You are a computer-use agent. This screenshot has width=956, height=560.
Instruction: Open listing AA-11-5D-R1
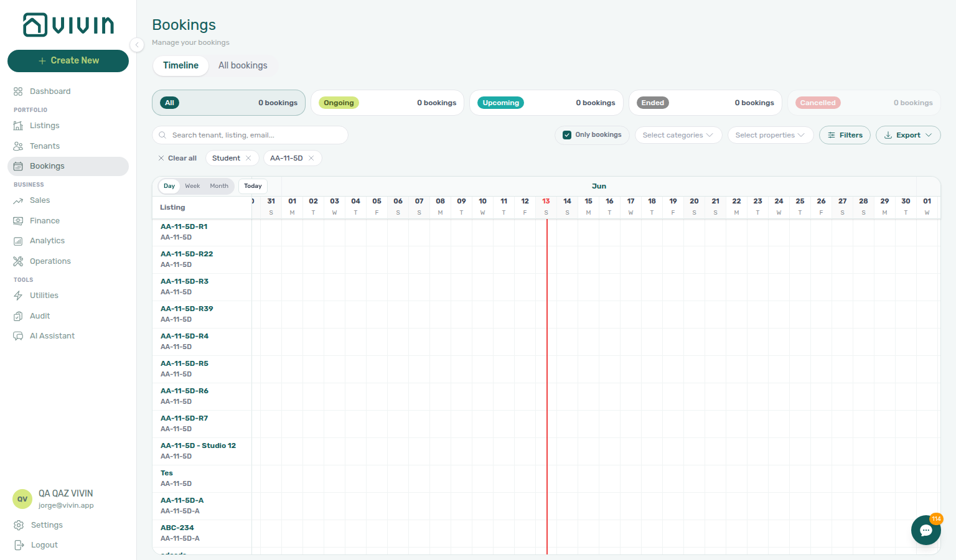pyautogui.click(x=184, y=226)
